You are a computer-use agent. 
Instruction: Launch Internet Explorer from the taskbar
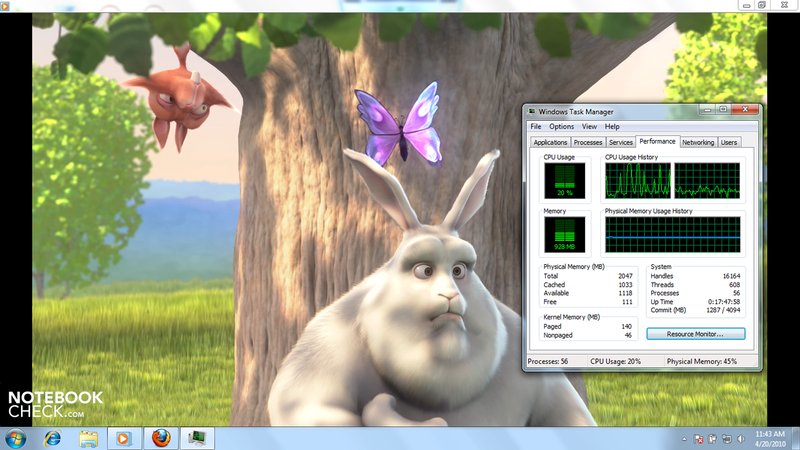pos(53,438)
